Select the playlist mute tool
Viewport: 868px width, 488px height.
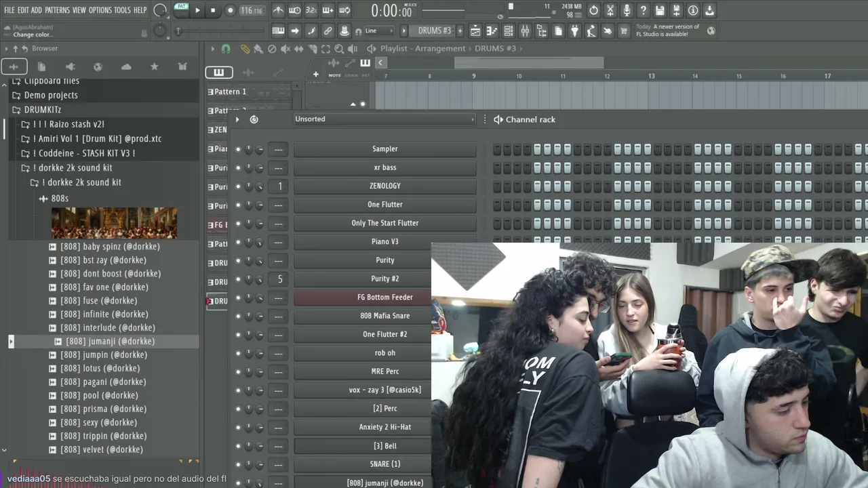click(285, 49)
